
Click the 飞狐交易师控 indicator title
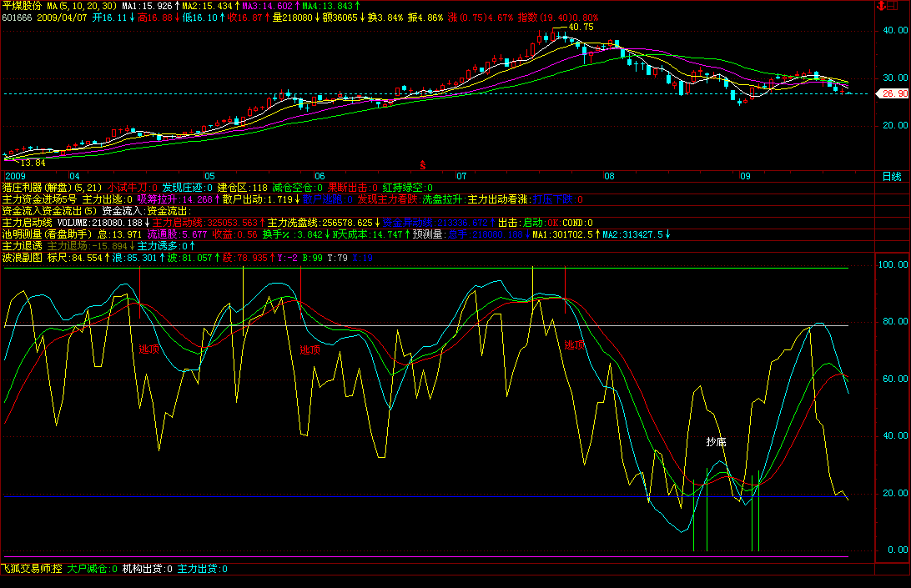tap(32, 569)
